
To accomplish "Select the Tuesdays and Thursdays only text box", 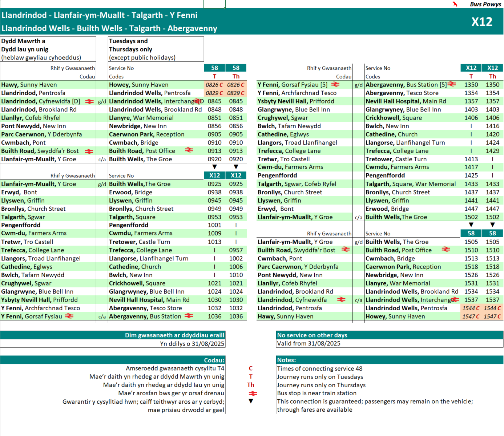I will 156,49.
